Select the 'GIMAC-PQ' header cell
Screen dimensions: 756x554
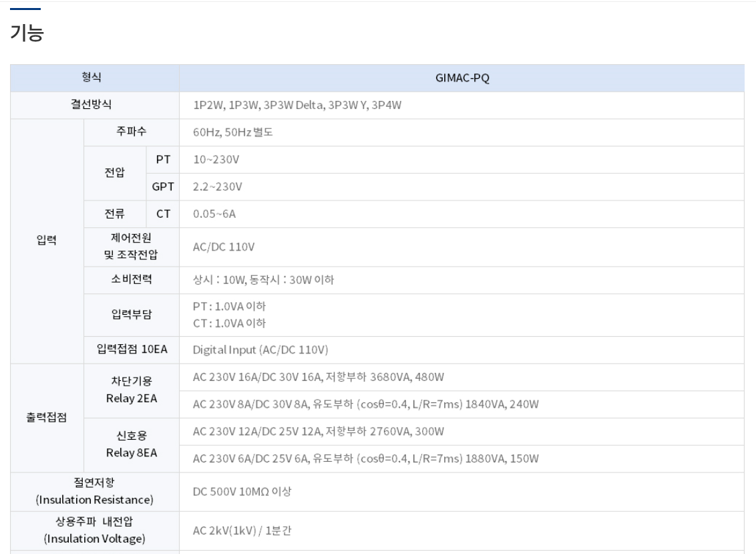pos(462,78)
